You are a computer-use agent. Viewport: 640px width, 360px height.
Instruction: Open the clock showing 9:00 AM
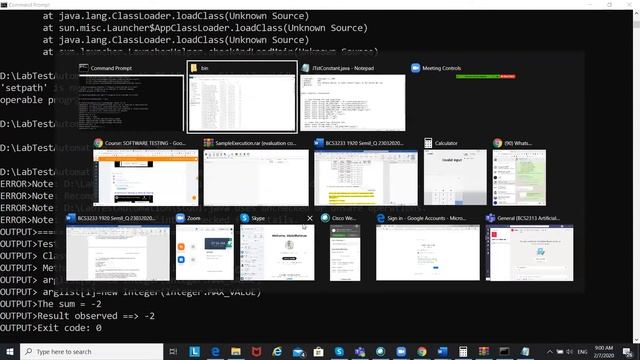pyautogui.click(x=604, y=351)
